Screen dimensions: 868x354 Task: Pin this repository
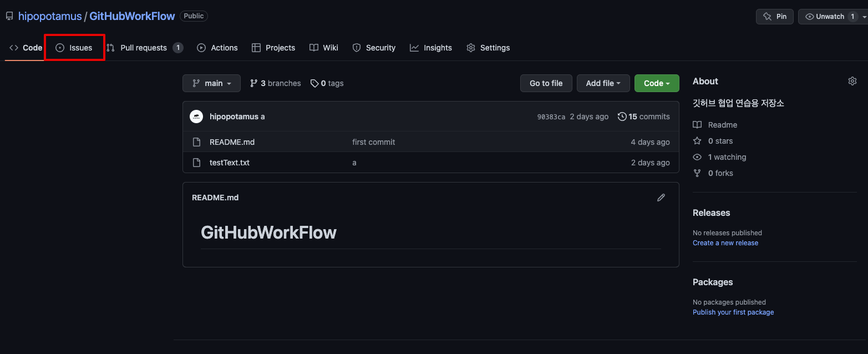pos(775,17)
